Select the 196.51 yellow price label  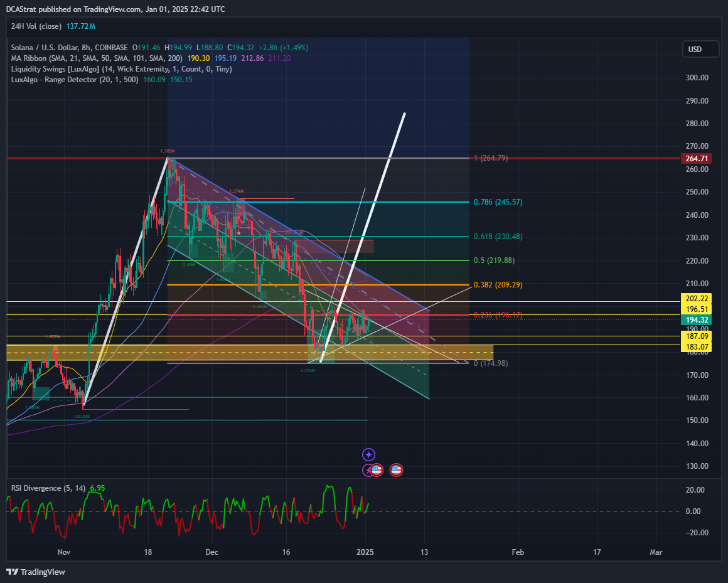696,309
